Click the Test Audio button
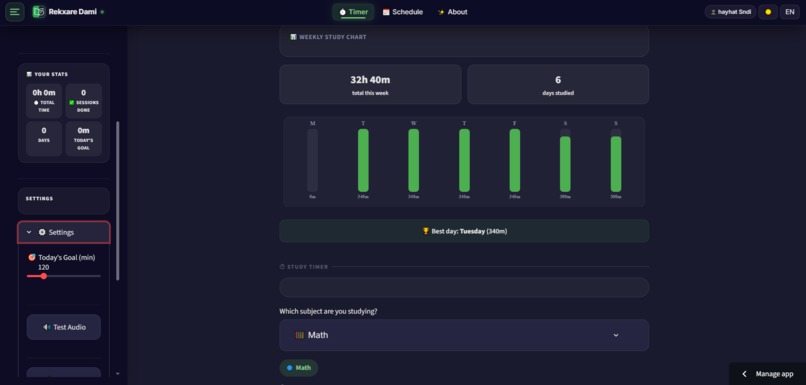Screen dimensions: 806x385 pos(64,327)
